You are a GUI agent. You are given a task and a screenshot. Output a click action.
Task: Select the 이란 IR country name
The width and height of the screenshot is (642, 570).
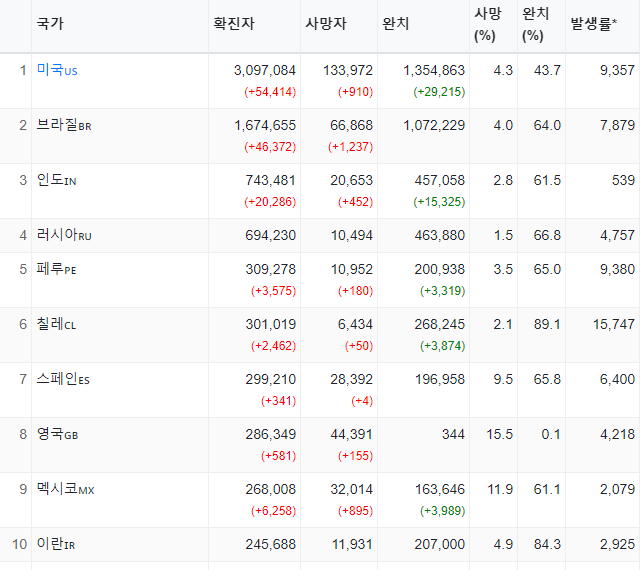56,544
